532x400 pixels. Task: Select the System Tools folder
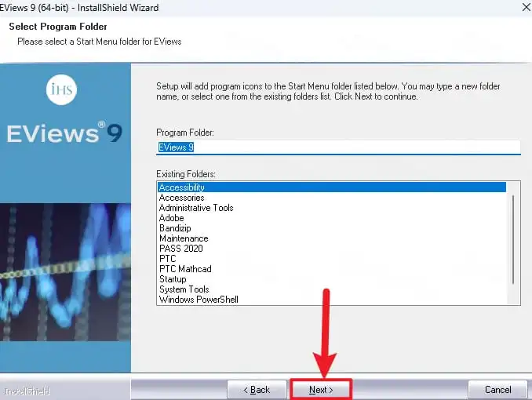332,289
